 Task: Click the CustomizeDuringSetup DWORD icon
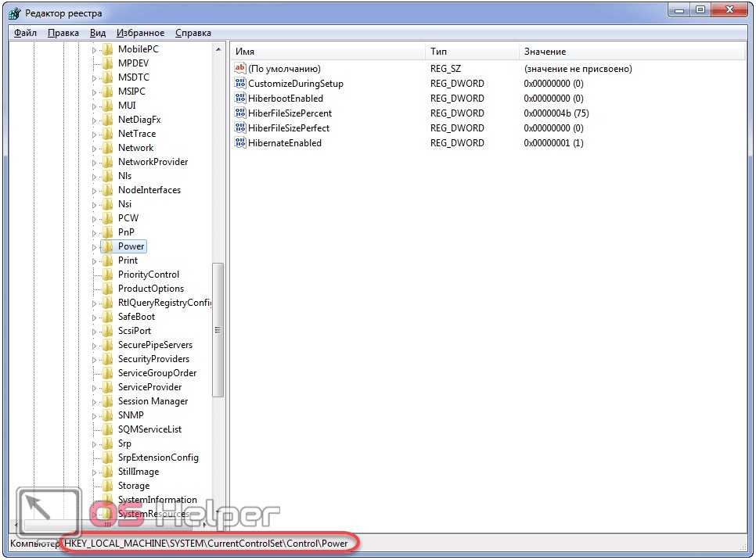tap(240, 84)
